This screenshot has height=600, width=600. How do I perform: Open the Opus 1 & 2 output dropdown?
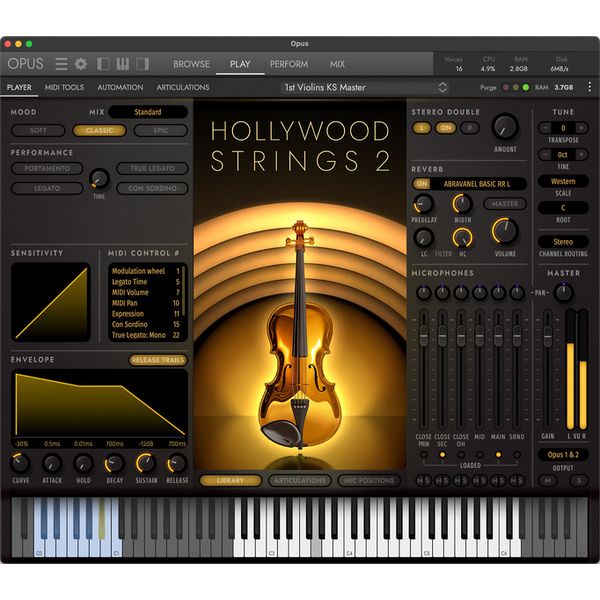[x=563, y=455]
